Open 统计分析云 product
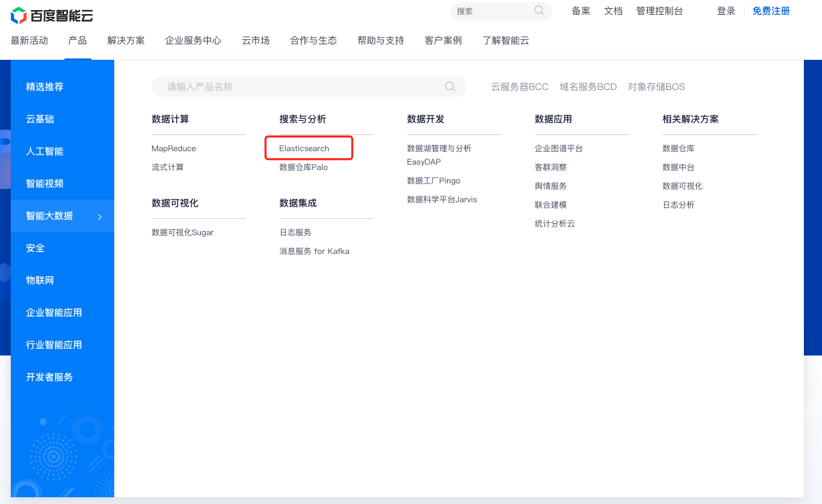822x504 pixels. (554, 224)
